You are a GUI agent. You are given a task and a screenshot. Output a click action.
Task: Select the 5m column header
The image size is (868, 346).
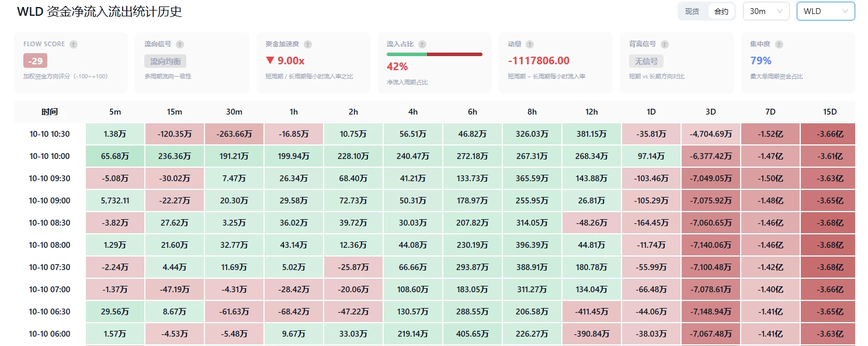pyautogui.click(x=115, y=112)
